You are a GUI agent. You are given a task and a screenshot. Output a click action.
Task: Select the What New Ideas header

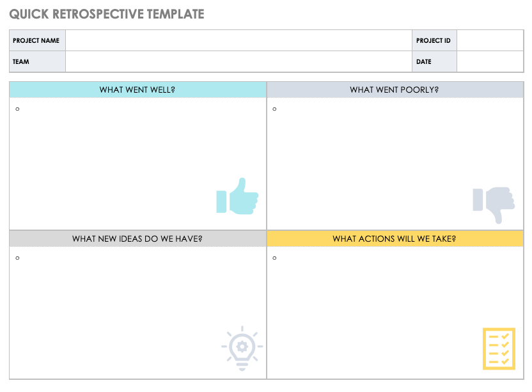pyautogui.click(x=137, y=239)
